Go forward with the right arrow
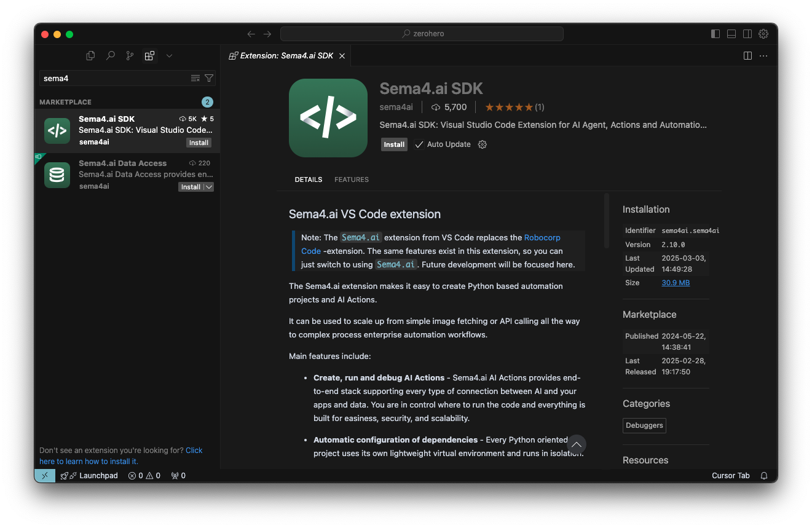The width and height of the screenshot is (812, 528). point(267,34)
